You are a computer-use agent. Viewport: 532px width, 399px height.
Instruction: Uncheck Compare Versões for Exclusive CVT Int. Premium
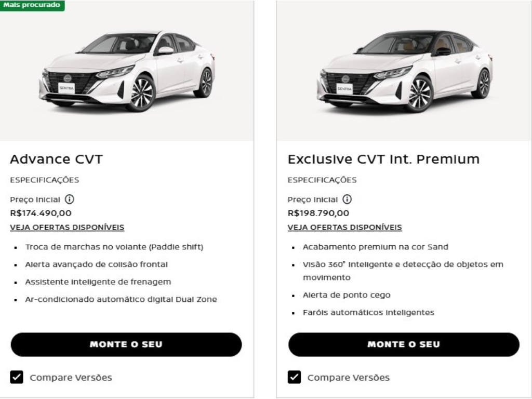point(294,377)
